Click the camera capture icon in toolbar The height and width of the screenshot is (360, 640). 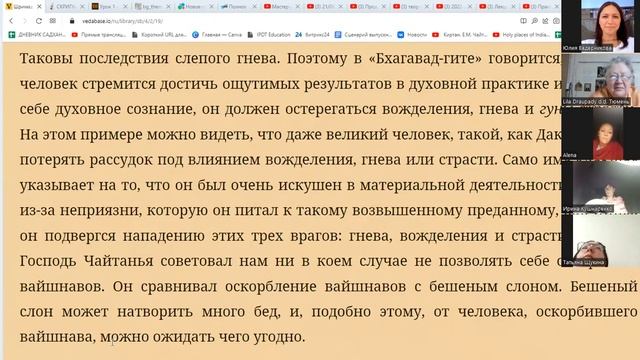(x=556, y=21)
